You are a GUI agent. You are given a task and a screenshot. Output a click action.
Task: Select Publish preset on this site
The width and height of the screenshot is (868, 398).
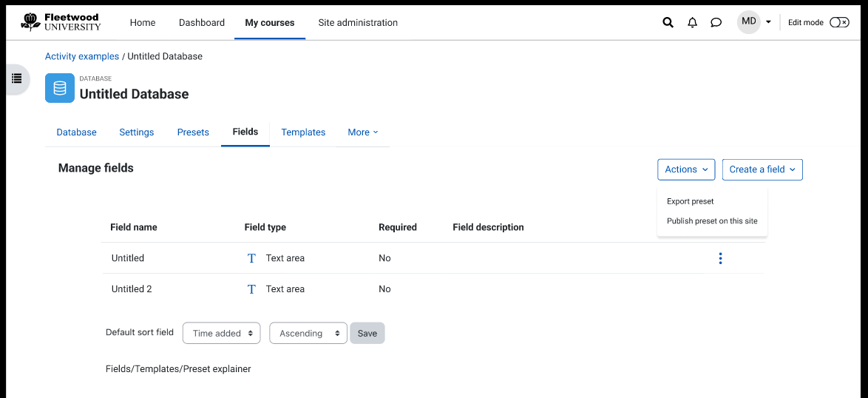(712, 221)
